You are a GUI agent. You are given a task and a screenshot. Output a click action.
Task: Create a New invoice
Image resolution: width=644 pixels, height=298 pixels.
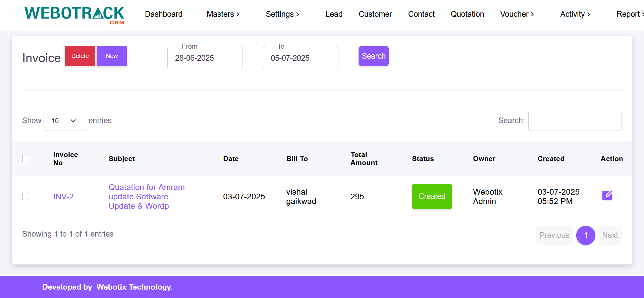112,56
